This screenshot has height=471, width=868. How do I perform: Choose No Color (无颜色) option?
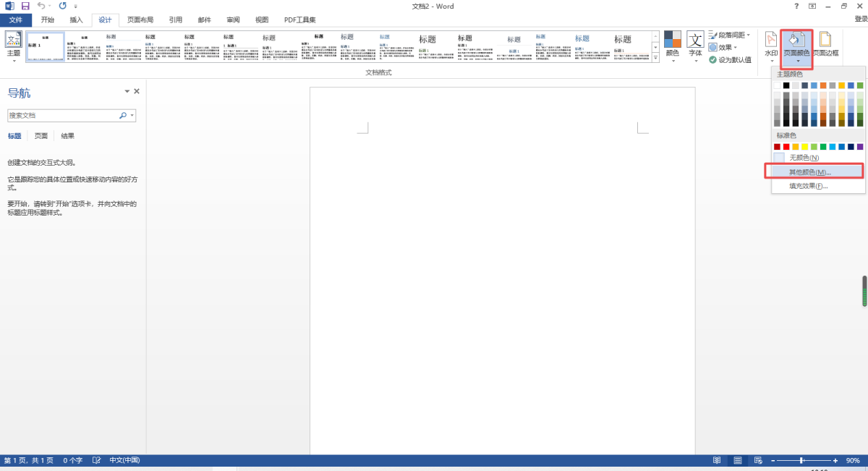coord(818,158)
